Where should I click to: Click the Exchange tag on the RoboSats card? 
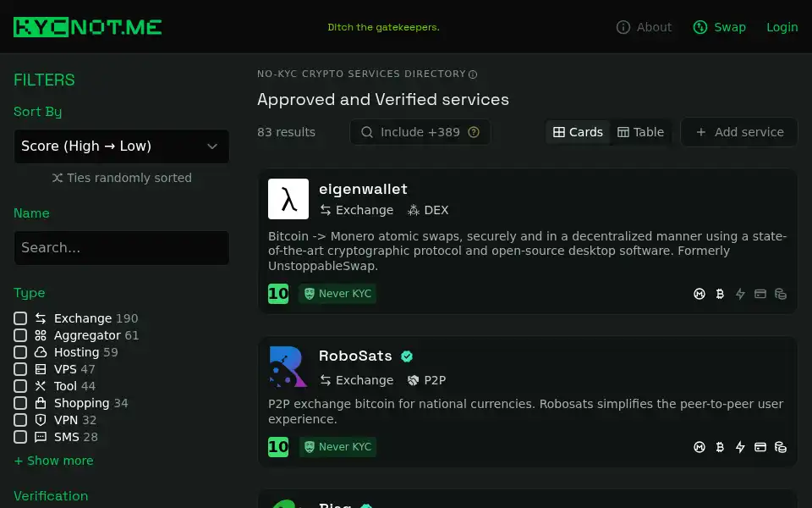tap(356, 380)
